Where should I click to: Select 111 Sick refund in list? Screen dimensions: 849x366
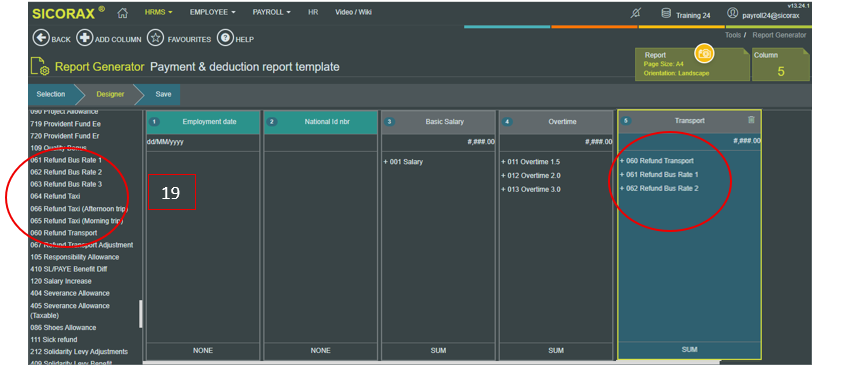54,340
